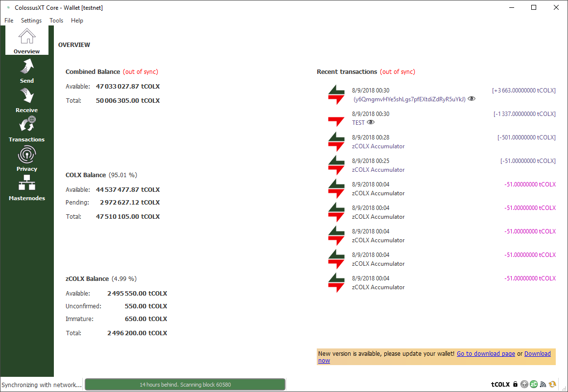568x392 pixels.
Task: Show the Transactions history page
Action: coord(27,130)
